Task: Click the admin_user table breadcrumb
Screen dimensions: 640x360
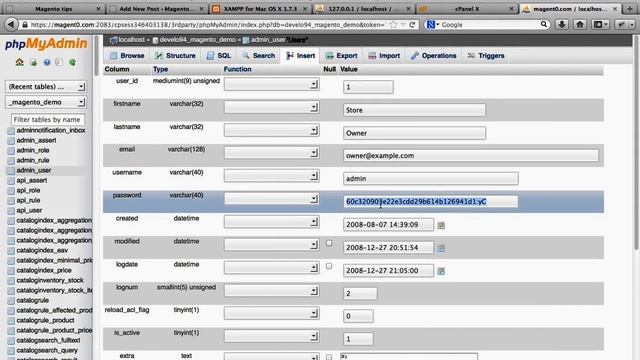Action: tap(268, 40)
